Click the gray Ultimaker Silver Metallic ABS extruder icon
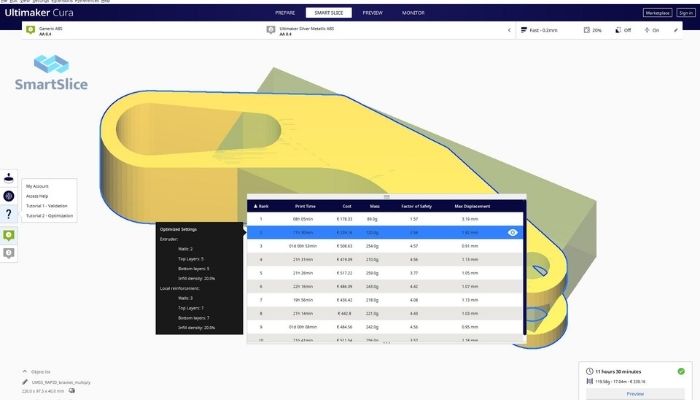 coord(271,30)
